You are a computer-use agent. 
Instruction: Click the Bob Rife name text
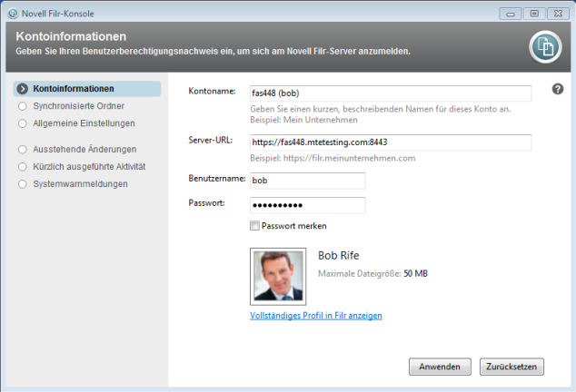(338, 256)
